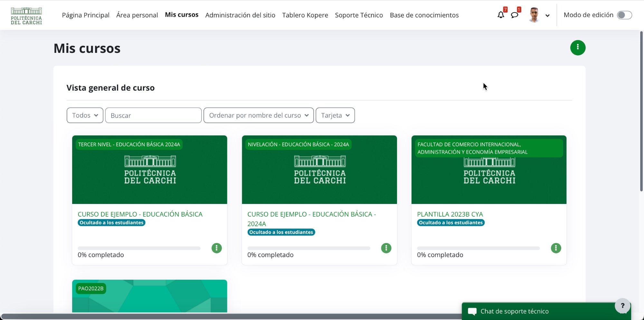Image resolution: width=644 pixels, height=320 pixels.
Task: Click the vertical page scrollbar
Action: 641,111
